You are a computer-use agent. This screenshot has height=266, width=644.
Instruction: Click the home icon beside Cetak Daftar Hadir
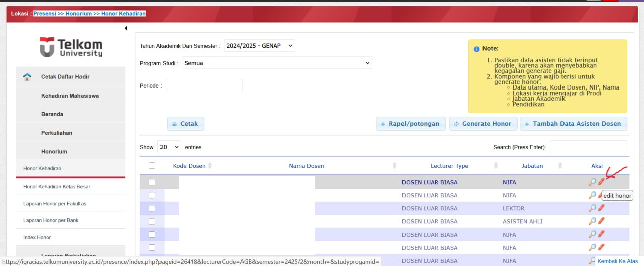point(27,77)
